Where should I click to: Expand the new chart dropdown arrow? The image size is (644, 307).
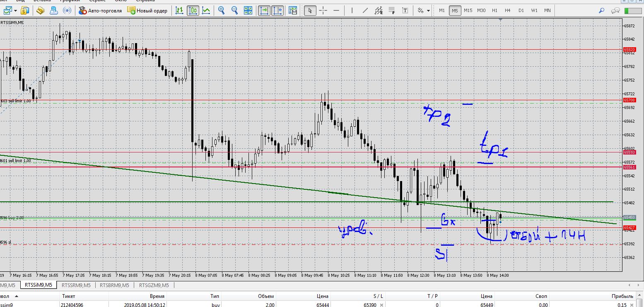15,10
